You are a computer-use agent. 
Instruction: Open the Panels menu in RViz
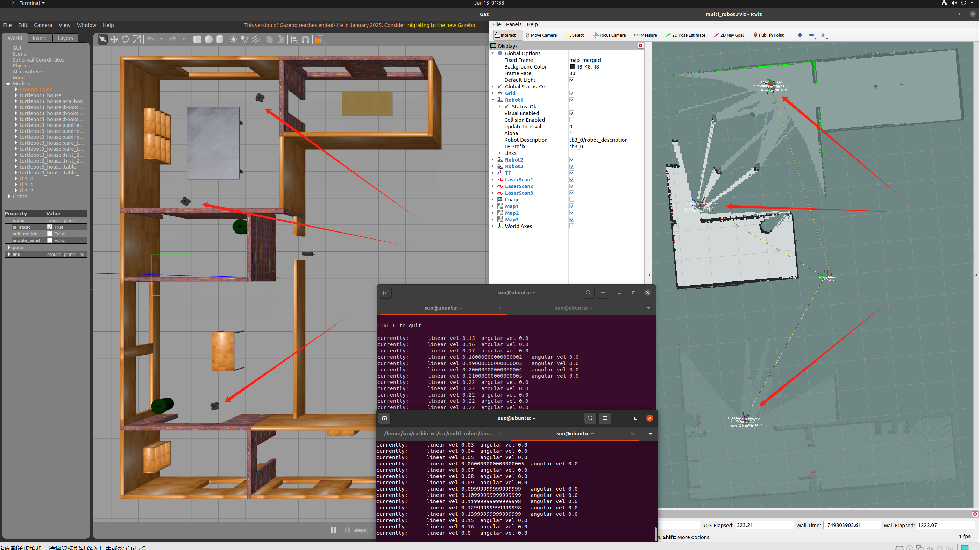coord(513,24)
